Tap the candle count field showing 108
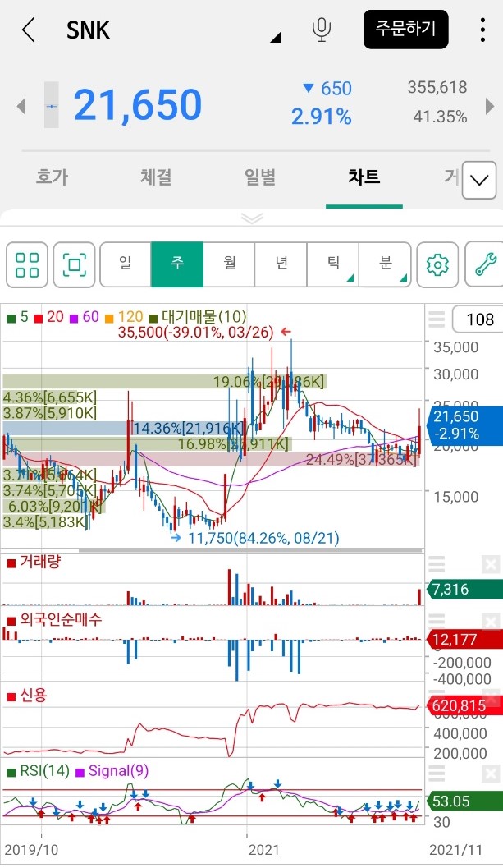 tap(478, 319)
